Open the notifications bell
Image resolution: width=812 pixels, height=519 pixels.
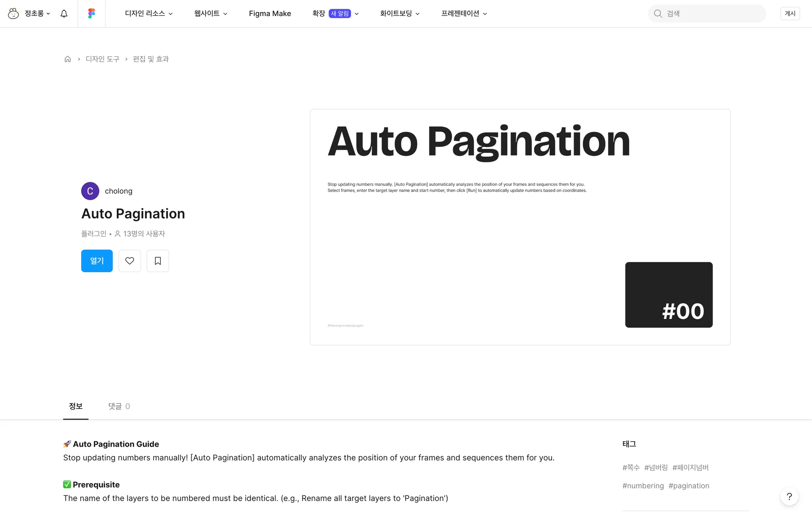(x=64, y=14)
